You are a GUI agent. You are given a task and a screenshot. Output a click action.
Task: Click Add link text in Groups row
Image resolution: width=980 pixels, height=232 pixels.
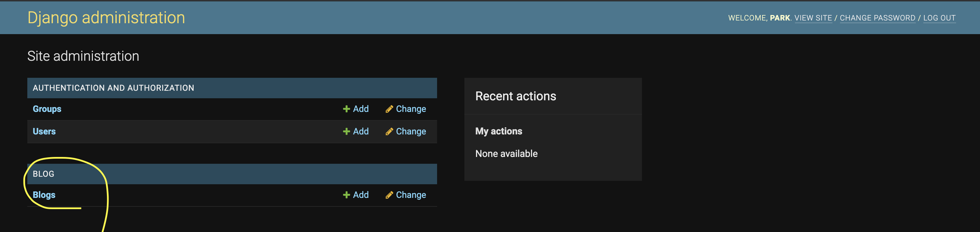[x=361, y=109]
